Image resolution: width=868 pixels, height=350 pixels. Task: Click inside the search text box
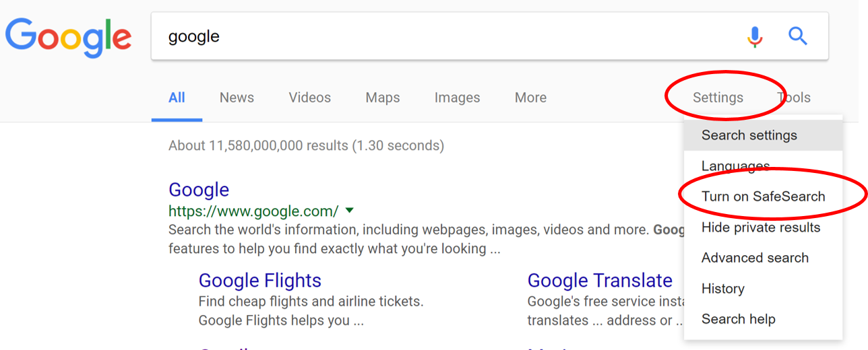click(x=438, y=36)
